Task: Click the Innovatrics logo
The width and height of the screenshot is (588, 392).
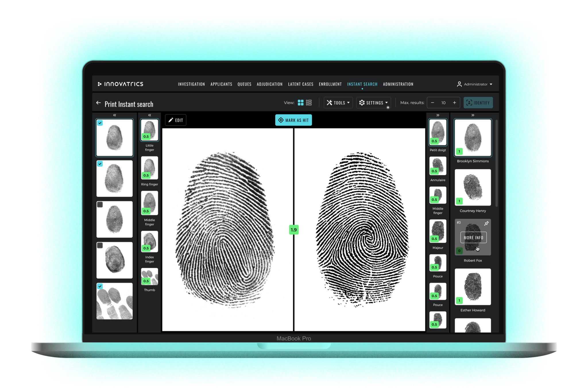Action: click(x=120, y=84)
